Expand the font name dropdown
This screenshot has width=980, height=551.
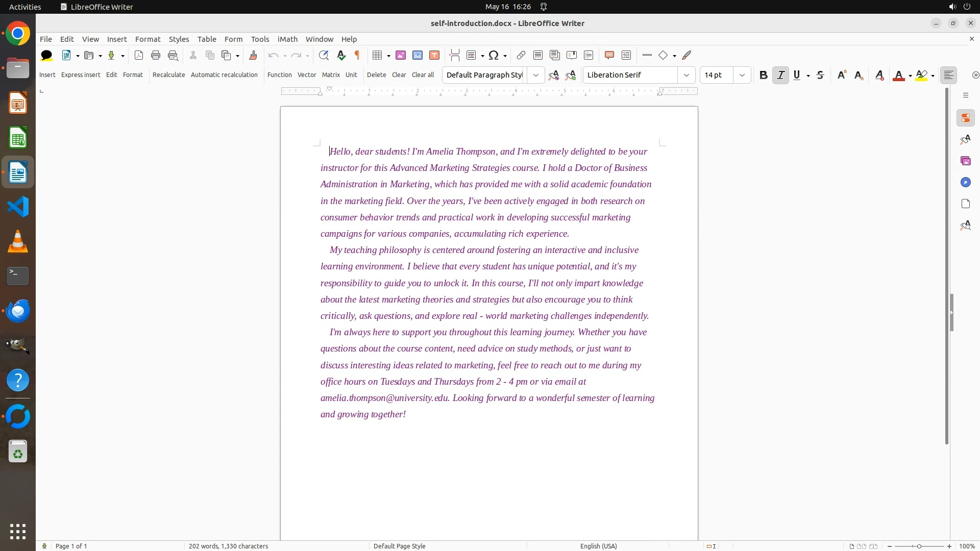[686, 75]
